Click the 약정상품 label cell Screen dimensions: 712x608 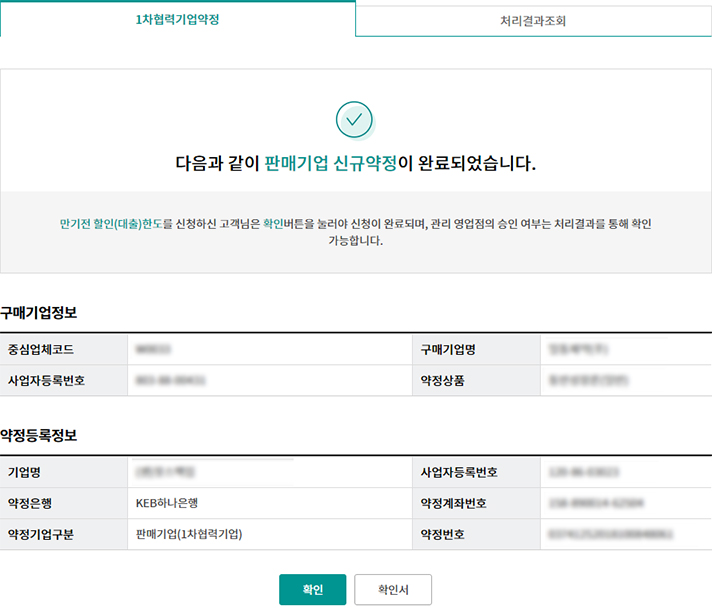coord(442,381)
